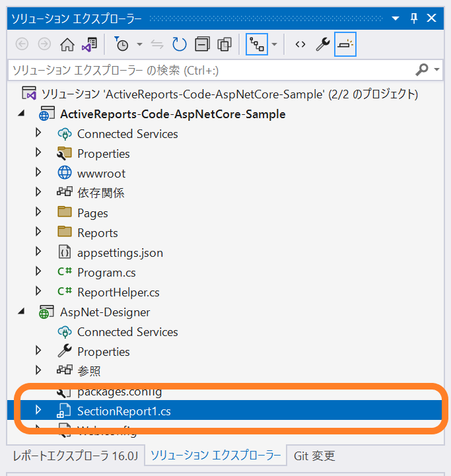Click the globe icon of wwwroot
This screenshot has width=451, height=476.
coord(65,173)
